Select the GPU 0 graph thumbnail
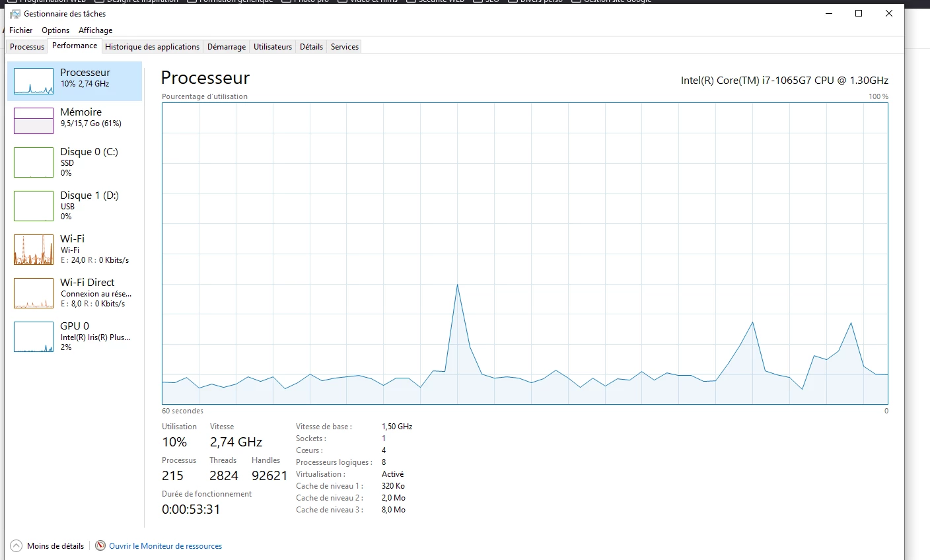Screen dimensions: 930x560 [34, 337]
